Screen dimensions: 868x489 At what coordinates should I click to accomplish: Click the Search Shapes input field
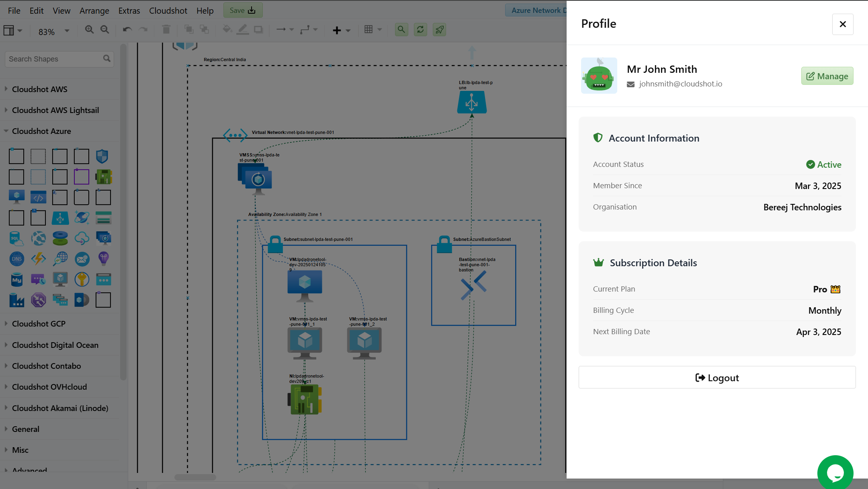coord(59,59)
